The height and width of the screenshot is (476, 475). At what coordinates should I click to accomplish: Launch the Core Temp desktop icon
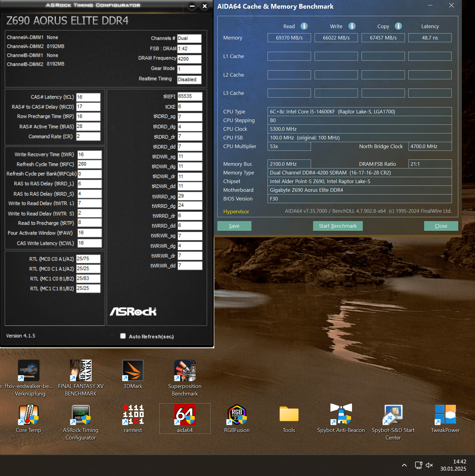click(x=29, y=419)
